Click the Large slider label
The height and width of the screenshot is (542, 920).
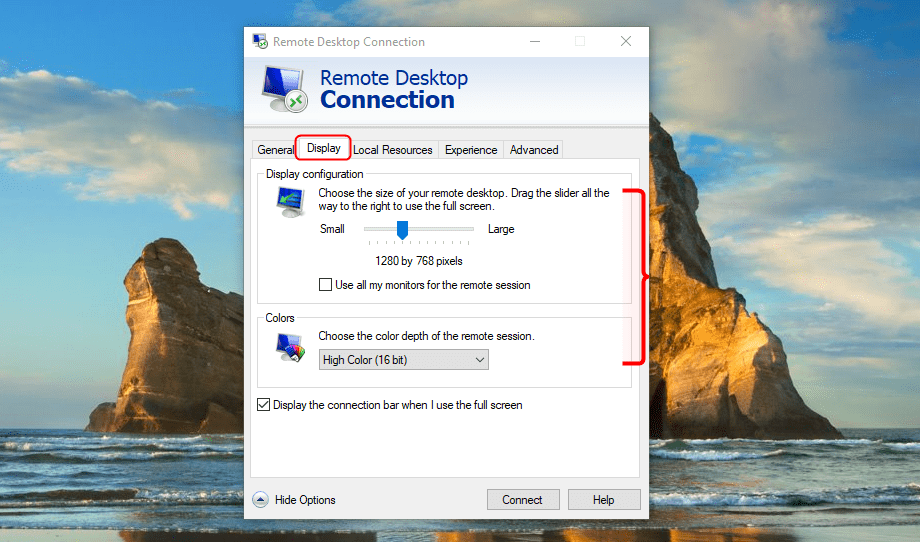coord(501,229)
